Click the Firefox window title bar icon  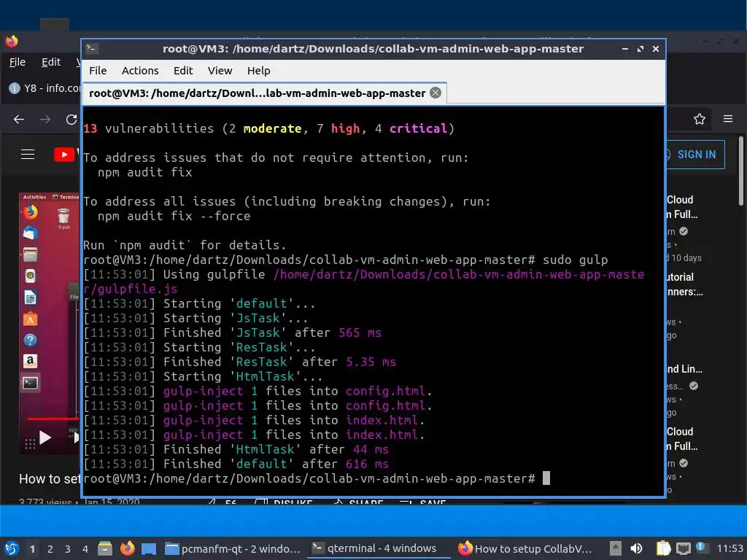pyautogui.click(x=12, y=42)
